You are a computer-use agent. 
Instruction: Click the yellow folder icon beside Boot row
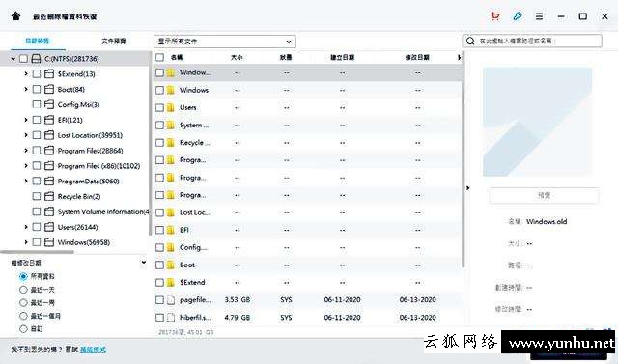click(x=171, y=266)
